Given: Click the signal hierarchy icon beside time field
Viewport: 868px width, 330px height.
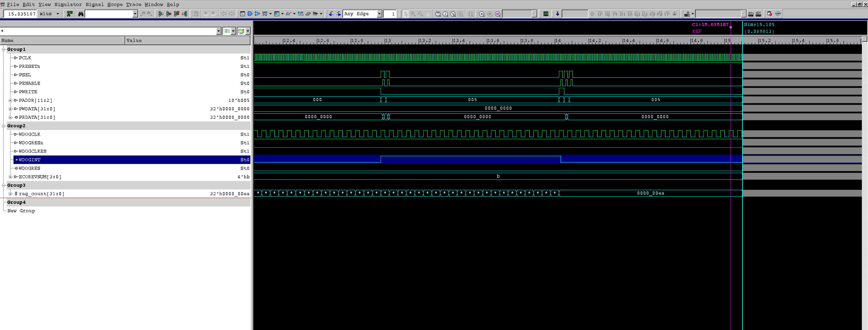Looking at the screenshot, I should click(69, 14).
